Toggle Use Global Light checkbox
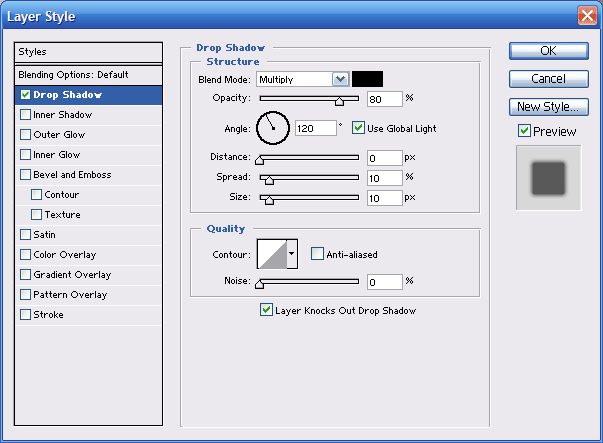 coord(359,128)
